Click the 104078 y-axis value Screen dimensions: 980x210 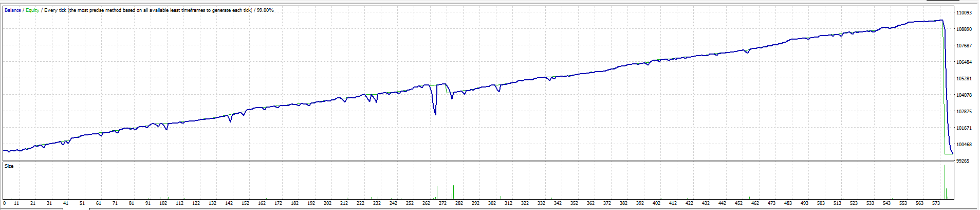tap(964, 95)
